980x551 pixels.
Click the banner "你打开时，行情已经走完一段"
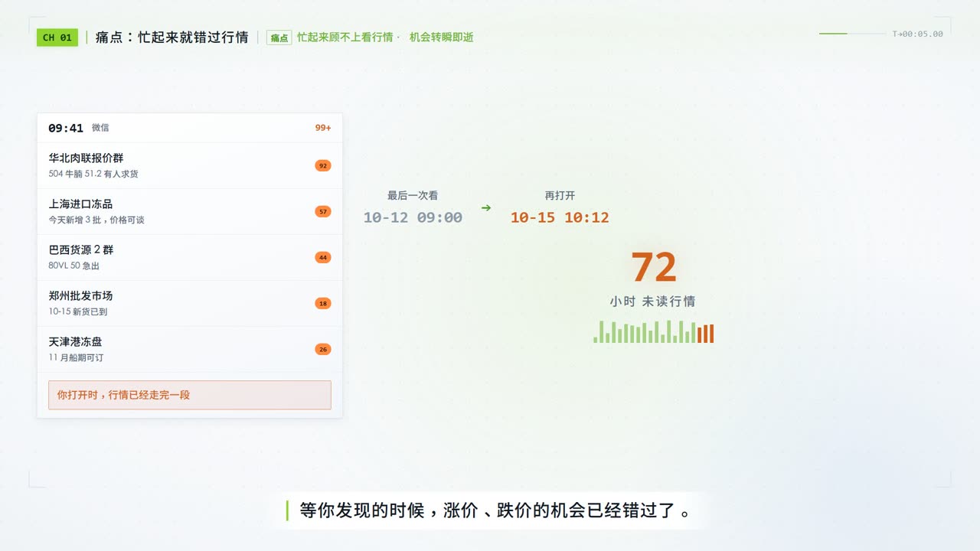pos(190,395)
